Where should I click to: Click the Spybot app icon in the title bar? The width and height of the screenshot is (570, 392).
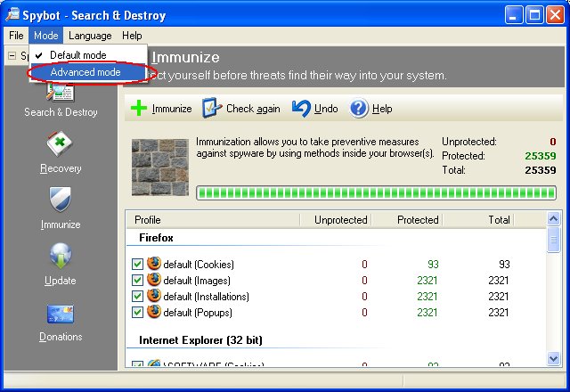pyautogui.click(x=12, y=14)
